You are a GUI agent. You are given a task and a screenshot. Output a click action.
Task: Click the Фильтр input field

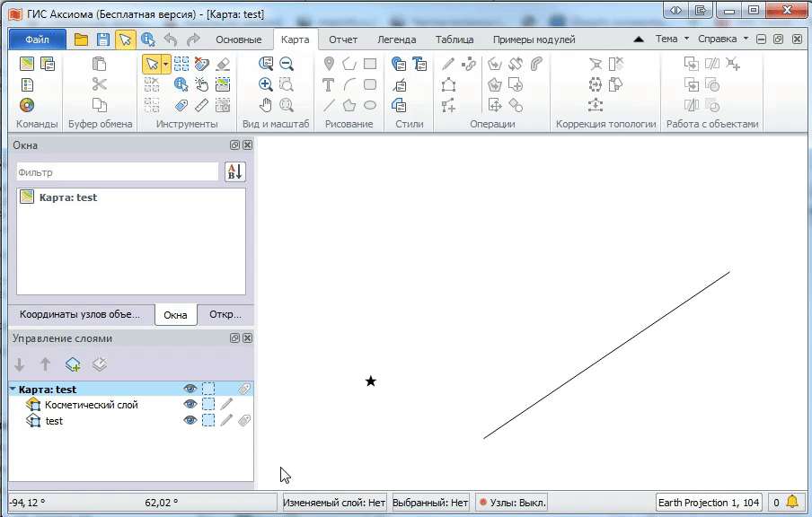117,172
